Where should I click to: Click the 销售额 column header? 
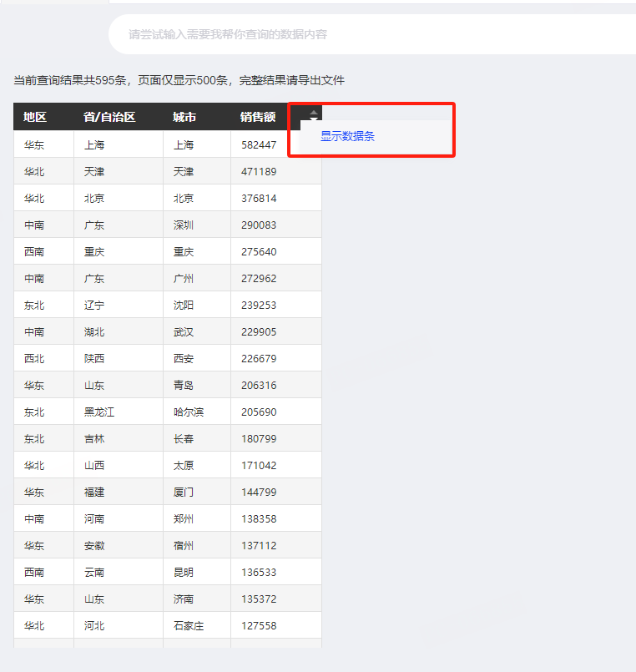pyautogui.click(x=258, y=117)
